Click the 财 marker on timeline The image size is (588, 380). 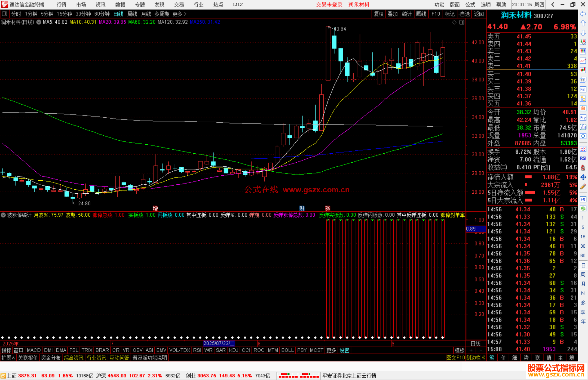click(x=302, y=208)
